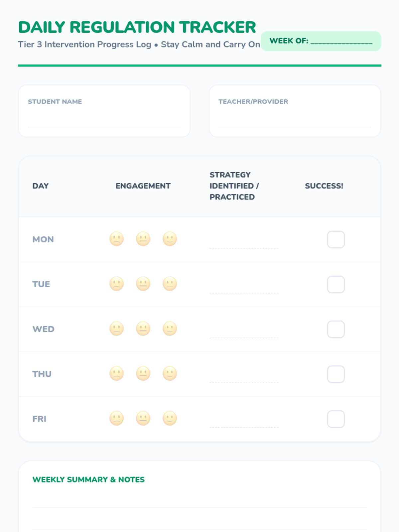The image size is (399, 532).
Task: Select the neutral face for Thursday
Action: pyautogui.click(x=143, y=373)
